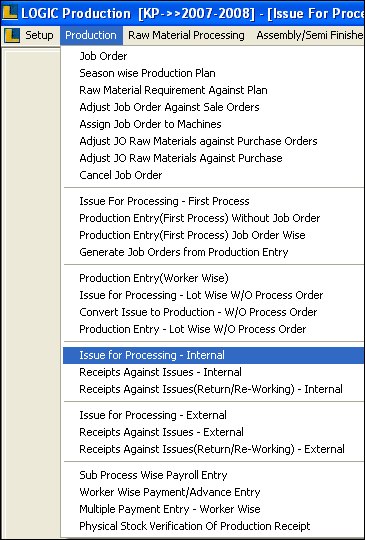Open Issue For Processing - First Process
The width and height of the screenshot is (365, 540).
(164, 201)
